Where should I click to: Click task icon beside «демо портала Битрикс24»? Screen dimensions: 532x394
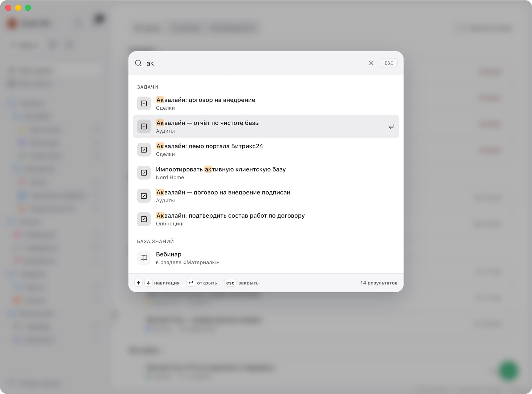pos(144,150)
